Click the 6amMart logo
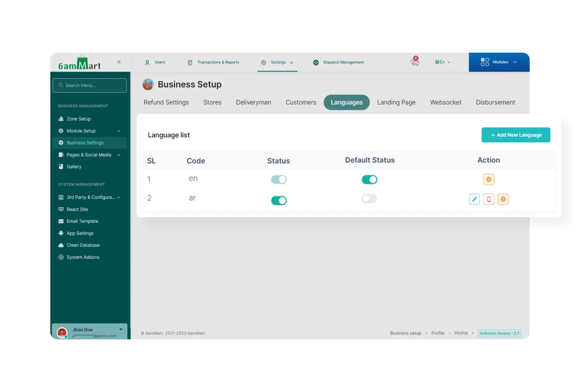The height and width of the screenshot is (392, 580). pos(80,63)
